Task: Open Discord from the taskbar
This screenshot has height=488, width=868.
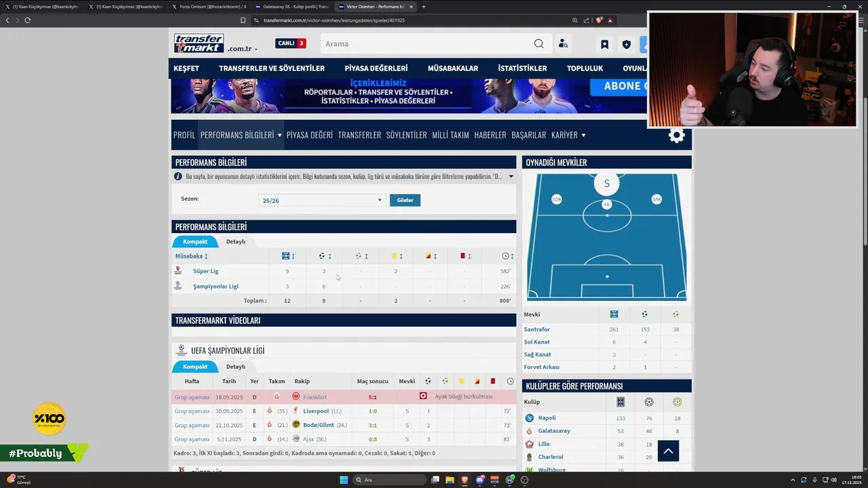Action: pos(480,480)
